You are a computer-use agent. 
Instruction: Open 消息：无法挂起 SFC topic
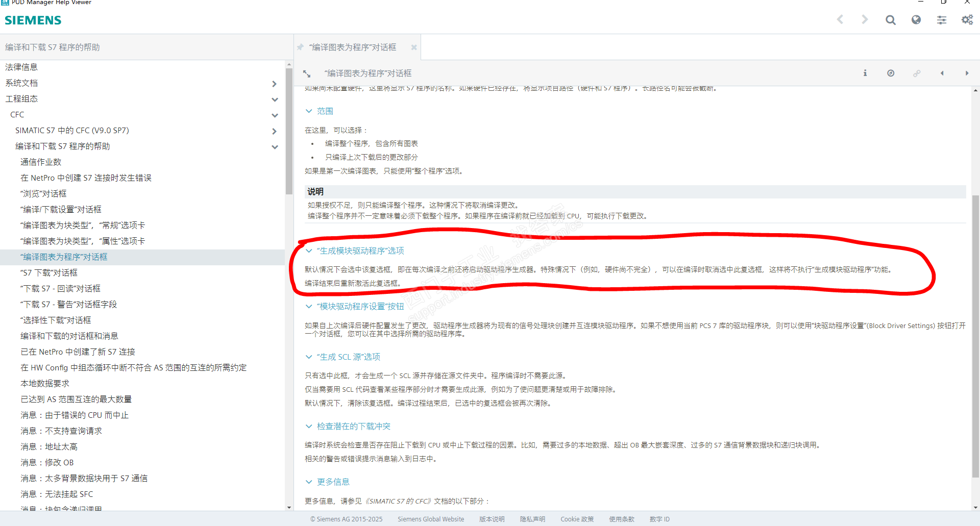[x=57, y=494]
